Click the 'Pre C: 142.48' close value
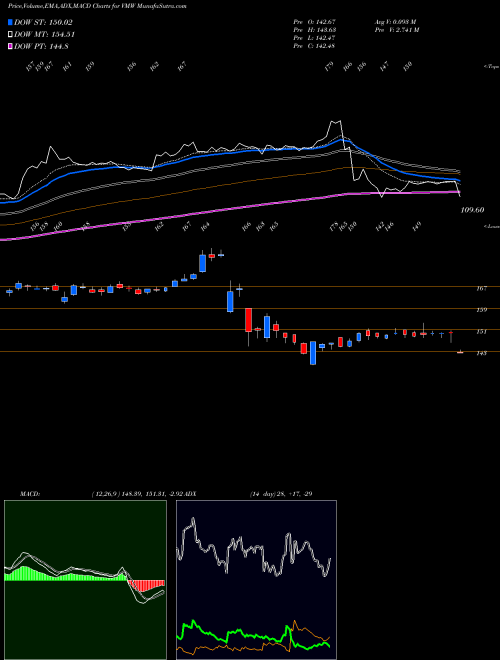 click(x=314, y=46)
